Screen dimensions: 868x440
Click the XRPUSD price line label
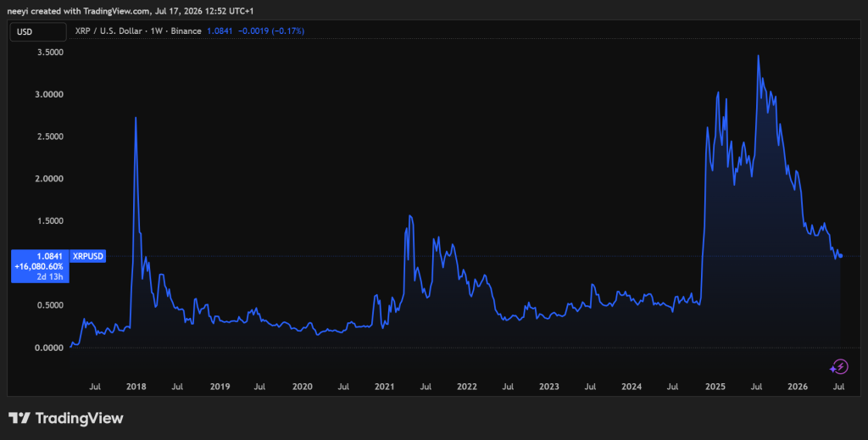pos(88,256)
